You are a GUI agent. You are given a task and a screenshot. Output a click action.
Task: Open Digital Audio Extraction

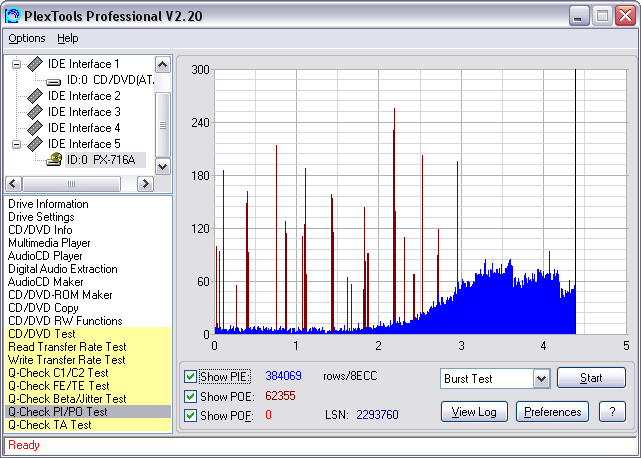tap(63, 269)
